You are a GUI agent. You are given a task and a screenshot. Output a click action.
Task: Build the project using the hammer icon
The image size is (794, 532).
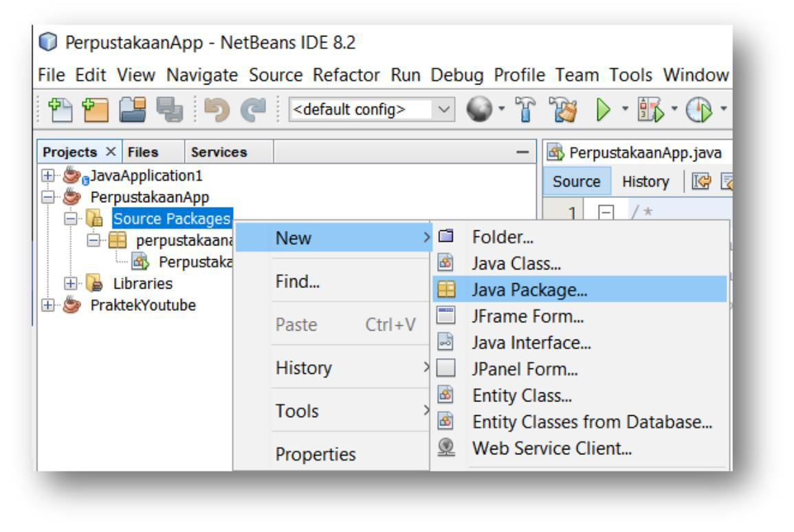tap(525, 109)
